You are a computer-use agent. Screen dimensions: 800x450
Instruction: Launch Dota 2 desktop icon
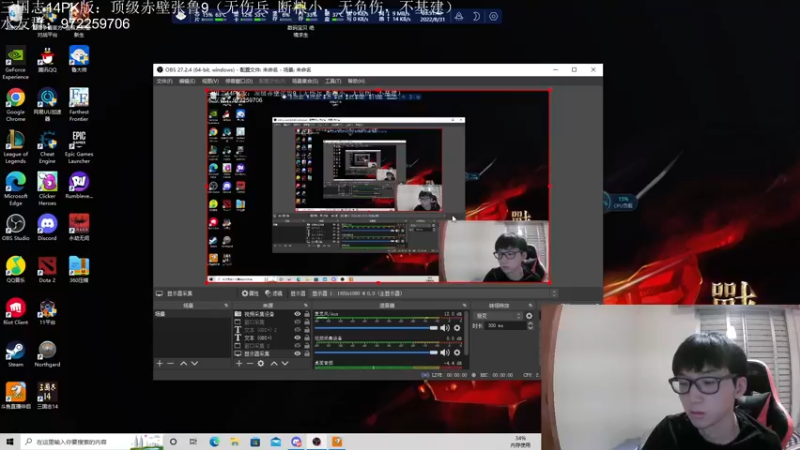point(47,270)
